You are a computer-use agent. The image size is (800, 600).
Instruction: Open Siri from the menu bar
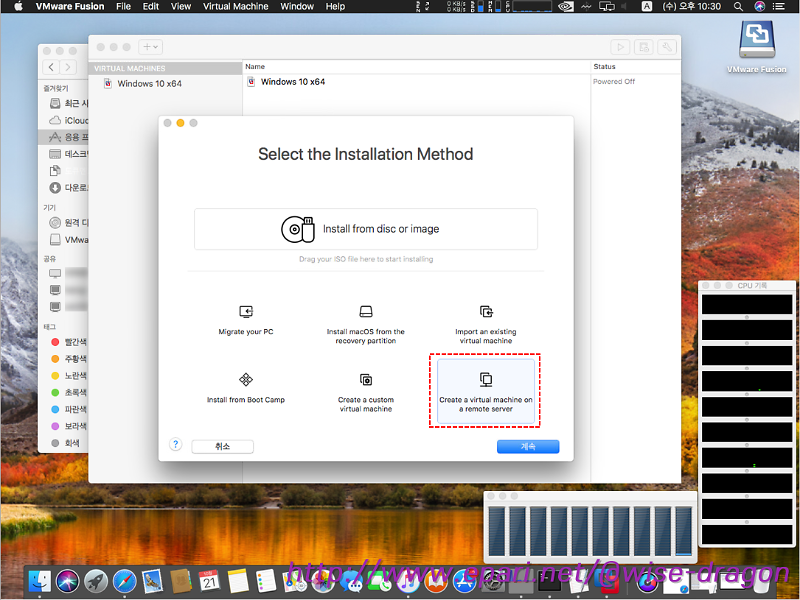[x=759, y=7]
